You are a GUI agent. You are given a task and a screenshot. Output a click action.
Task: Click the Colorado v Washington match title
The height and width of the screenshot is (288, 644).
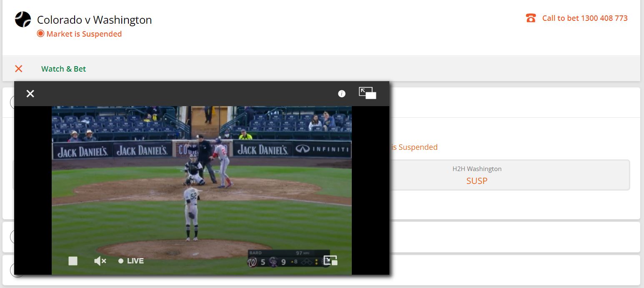pyautogui.click(x=94, y=20)
